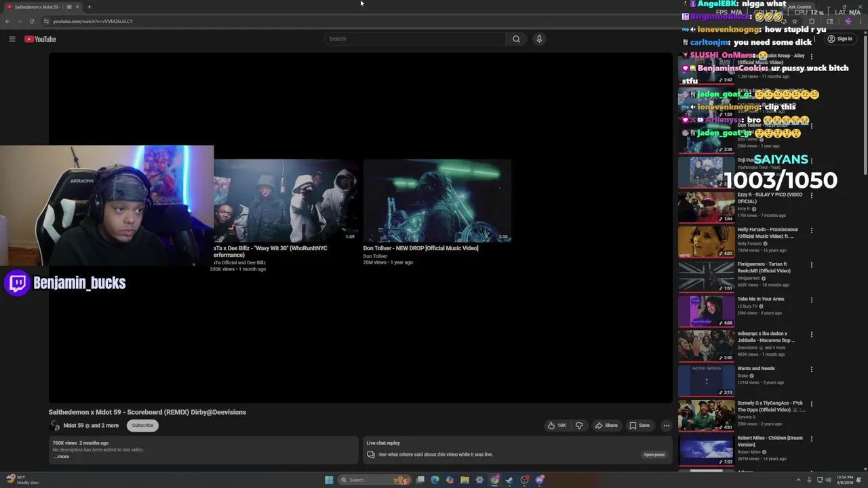Go to the YouTube home logo

pos(40,39)
